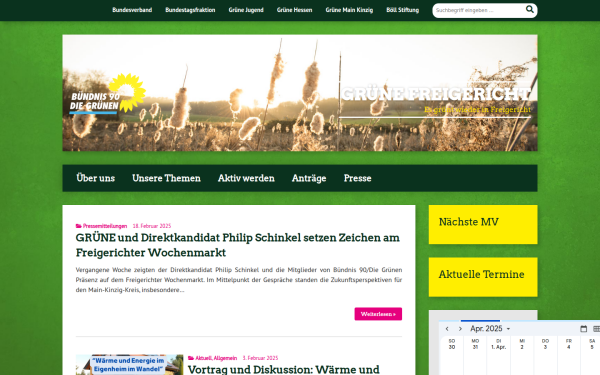This screenshot has height=375, width=600.
Task: Open article about Philip Schinkel Wochenmarkt
Action: (x=238, y=245)
